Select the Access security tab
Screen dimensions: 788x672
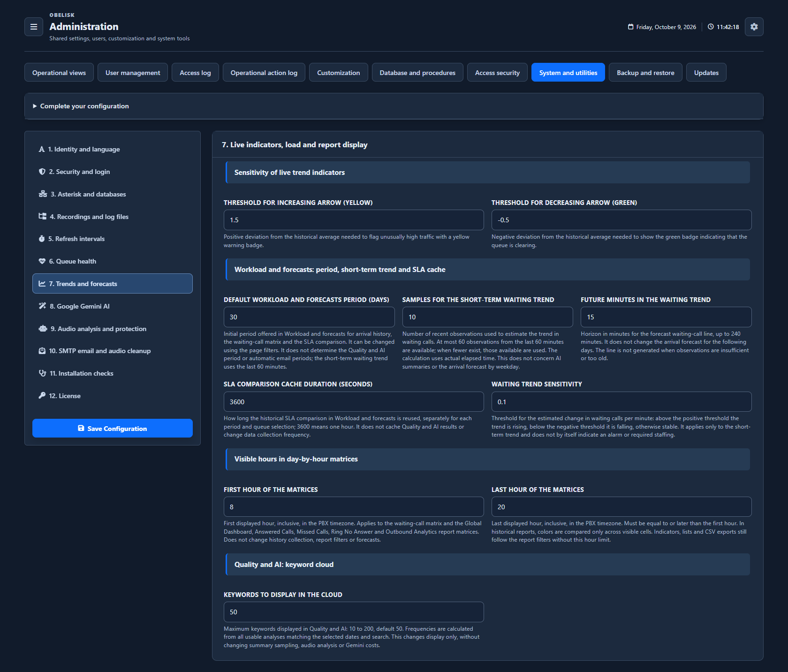pos(497,73)
